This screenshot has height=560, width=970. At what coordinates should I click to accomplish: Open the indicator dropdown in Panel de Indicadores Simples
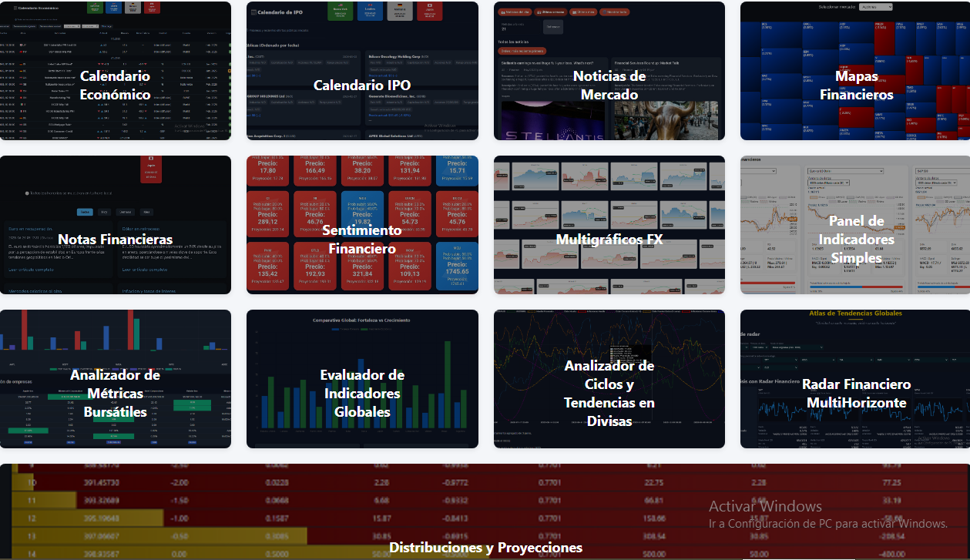(846, 171)
